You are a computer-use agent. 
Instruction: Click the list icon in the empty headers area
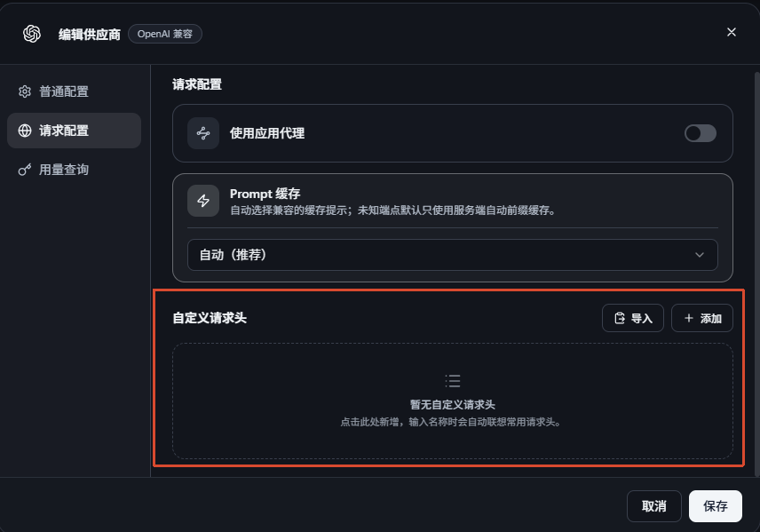pos(453,381)
